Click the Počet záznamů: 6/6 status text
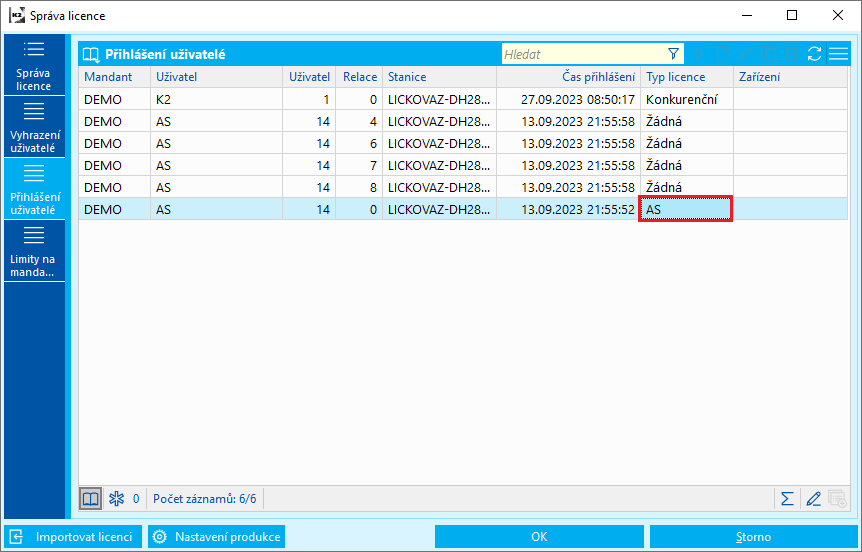Image resolution: width=862 pixels, height=552 pixels. pos(205,499)
